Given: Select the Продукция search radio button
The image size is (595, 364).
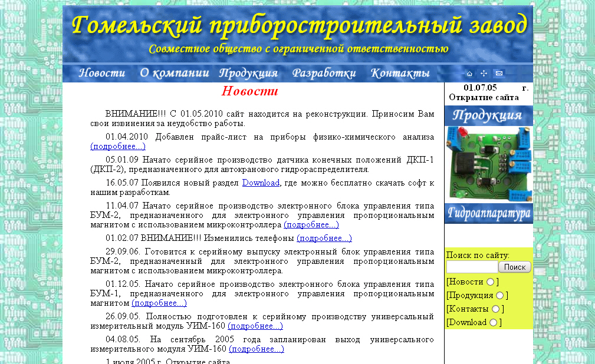Looking at the screenshot, I should click(499, 296).
